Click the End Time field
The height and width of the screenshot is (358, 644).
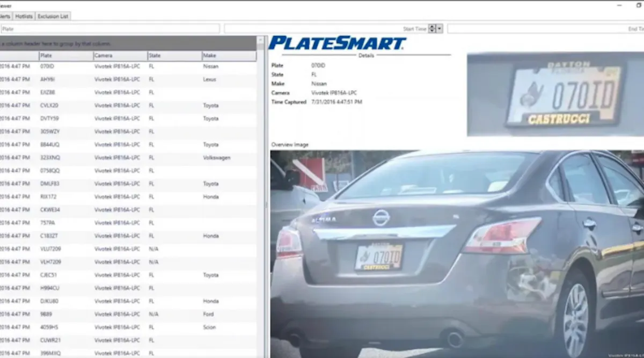(537, 28)
